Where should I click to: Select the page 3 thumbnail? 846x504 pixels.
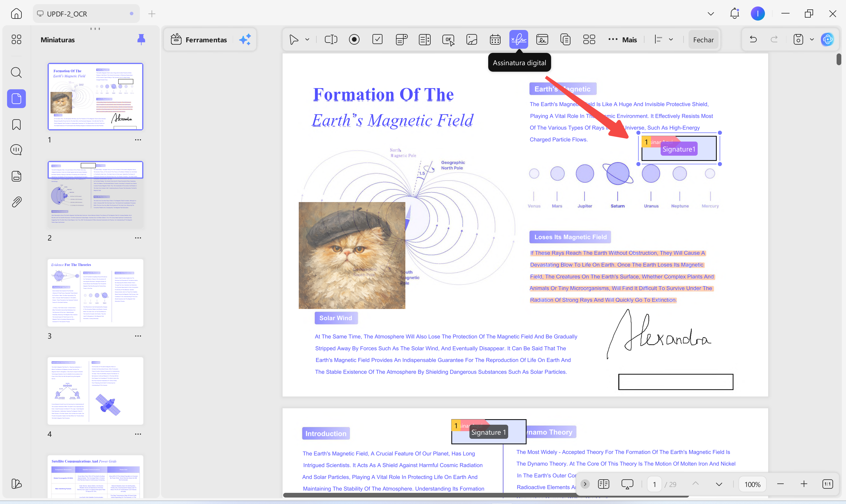click(95, 293)
